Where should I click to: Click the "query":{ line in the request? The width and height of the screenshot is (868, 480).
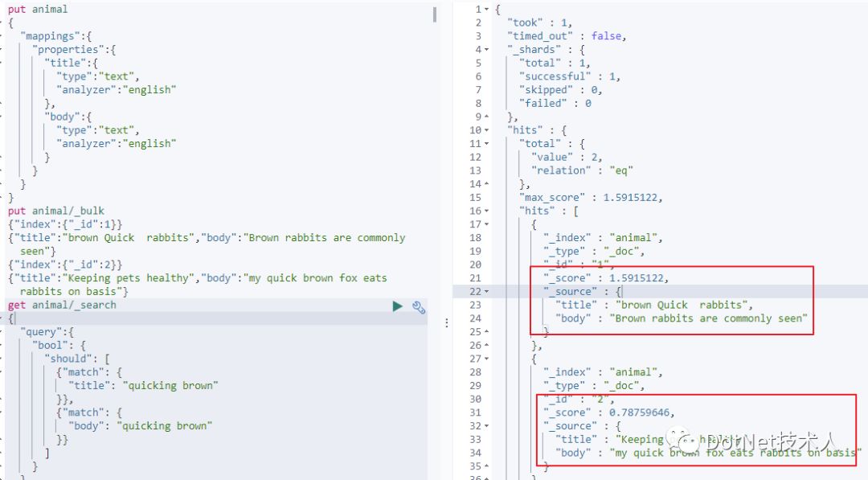[x=47, y=332]
